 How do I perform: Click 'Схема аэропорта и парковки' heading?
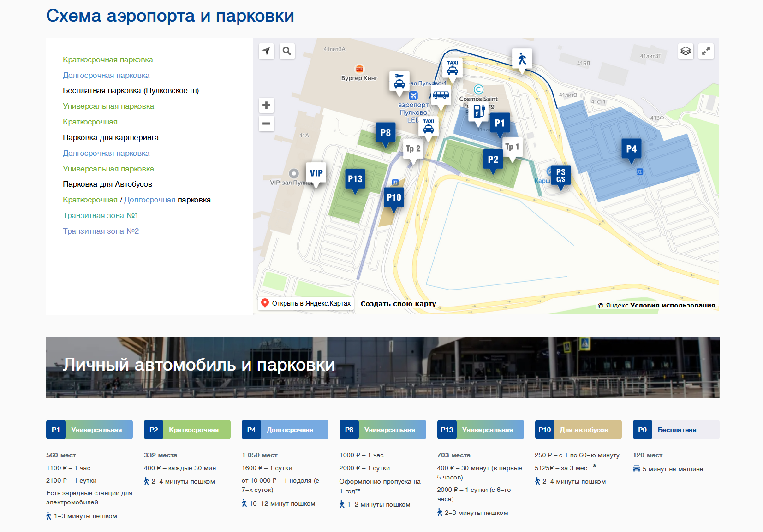point(170,16)
